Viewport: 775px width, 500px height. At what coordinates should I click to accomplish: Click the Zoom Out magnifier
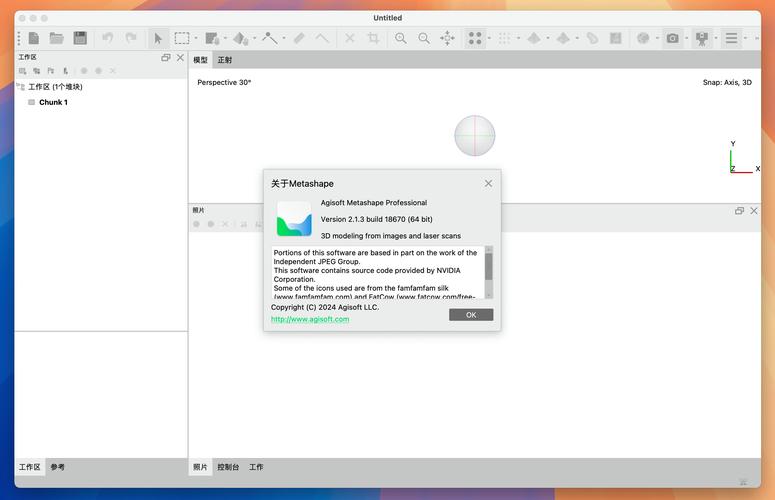coord(424,38)
